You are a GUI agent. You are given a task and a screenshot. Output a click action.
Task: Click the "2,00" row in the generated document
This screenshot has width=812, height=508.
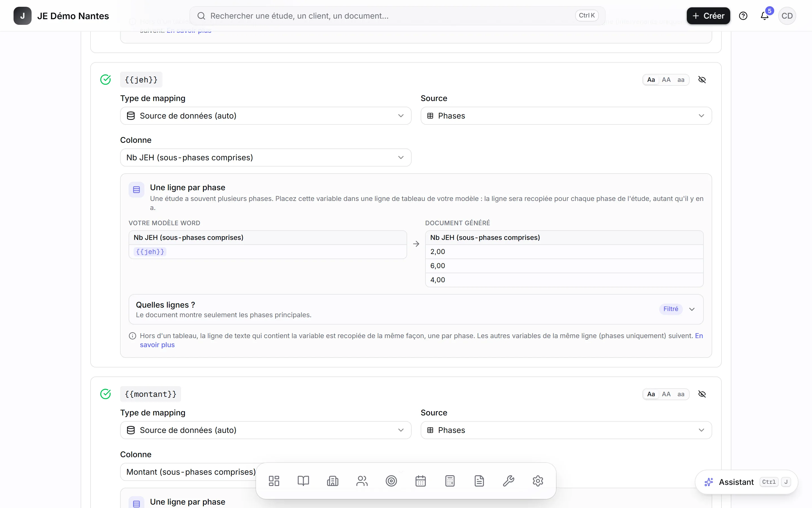pyautogui.click(x=564, y=252)
